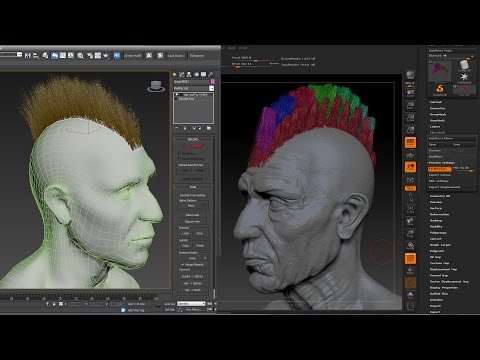Click the Update Selection button
480x360 pixels.
pyautogui.click(x=193, y=179)
